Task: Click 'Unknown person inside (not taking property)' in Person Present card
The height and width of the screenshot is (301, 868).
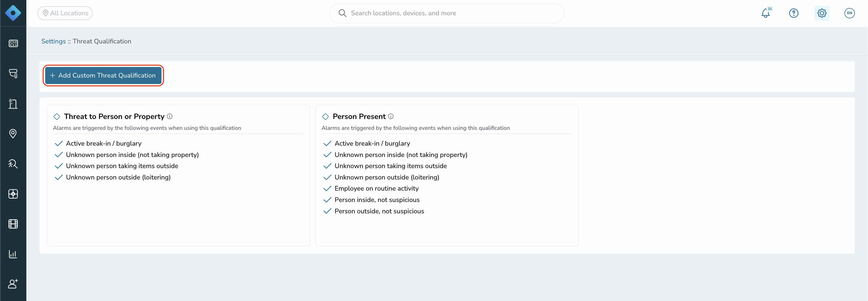Action: [x=401, y=155]
